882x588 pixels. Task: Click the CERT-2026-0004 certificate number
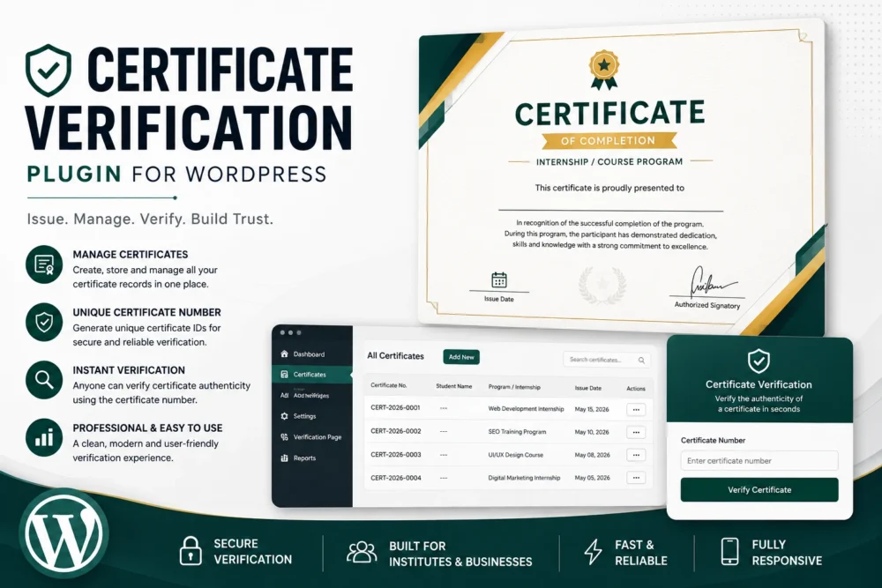(x=395, y=478)
